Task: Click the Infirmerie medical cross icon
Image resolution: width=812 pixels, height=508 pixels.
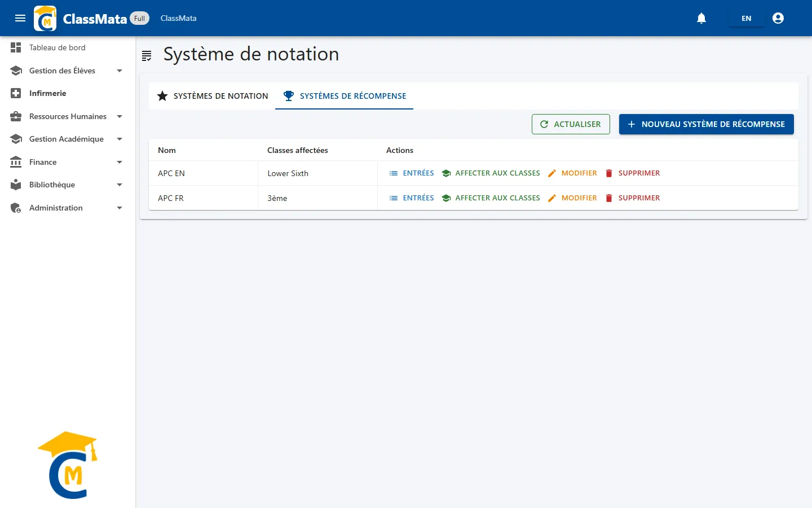Action: pyautogui.click(x=16, y=93)
